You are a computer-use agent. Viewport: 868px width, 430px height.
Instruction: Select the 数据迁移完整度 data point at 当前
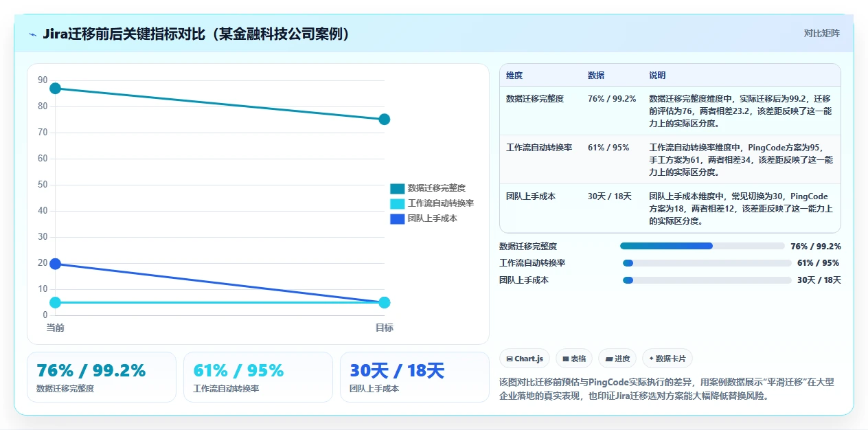point(55,88)
